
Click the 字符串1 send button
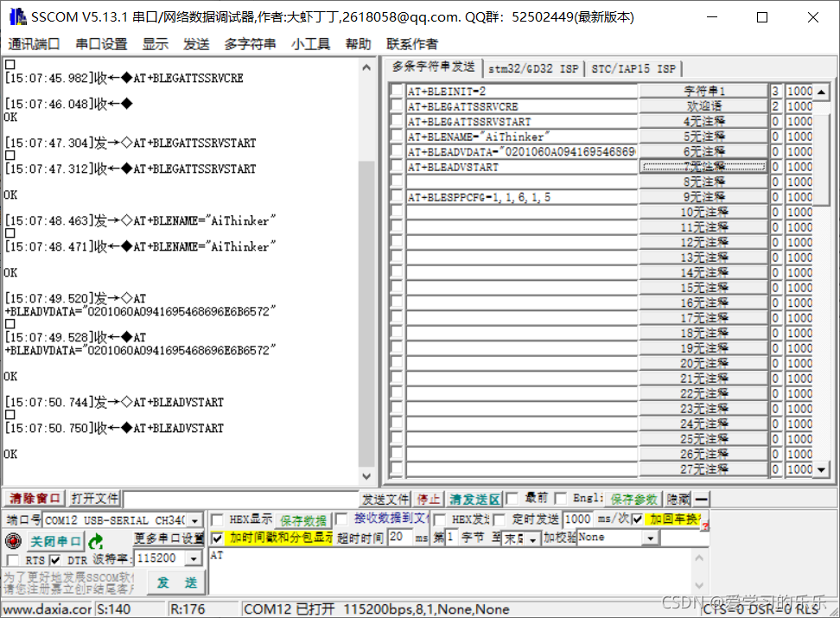(x=704, y=91)
